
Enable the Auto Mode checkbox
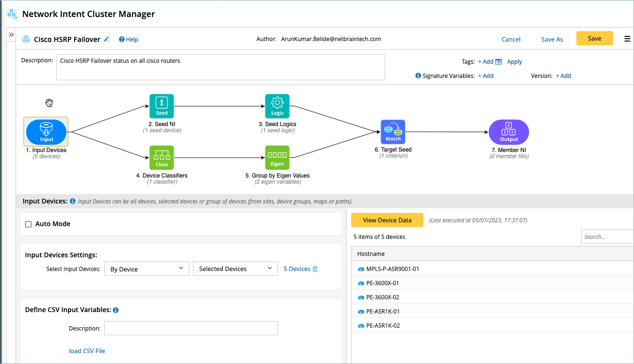pyautogui.click(x=28, y=224)
